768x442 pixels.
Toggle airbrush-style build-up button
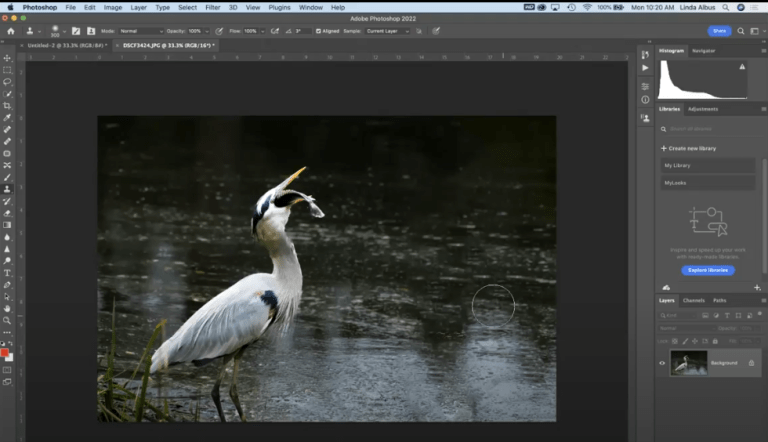(x=275, y=31)
